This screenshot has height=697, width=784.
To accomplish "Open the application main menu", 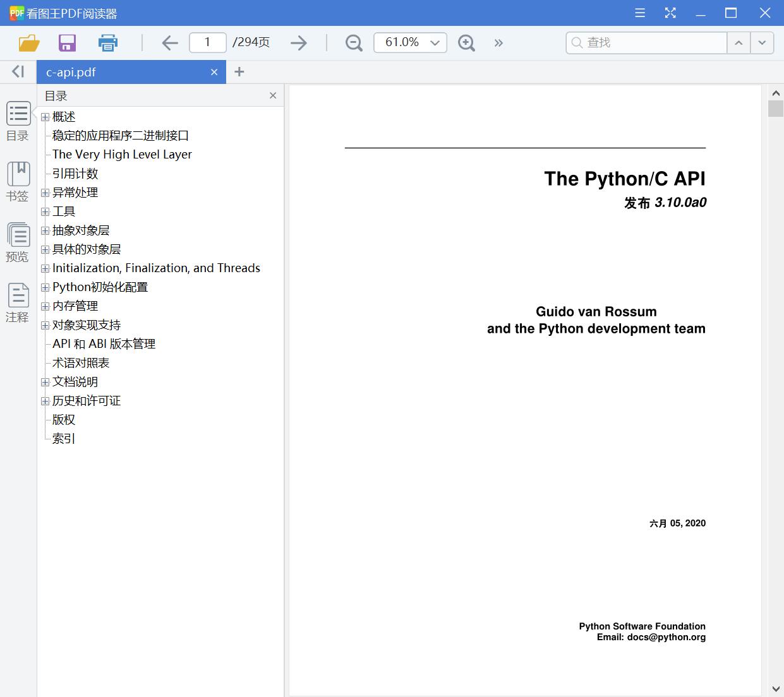I will coord(639,13).
